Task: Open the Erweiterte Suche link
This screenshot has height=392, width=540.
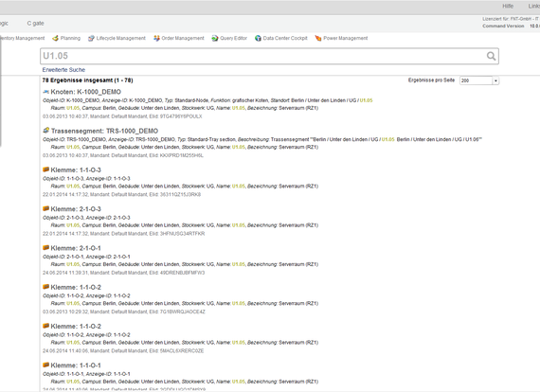Action: [63, 70]
